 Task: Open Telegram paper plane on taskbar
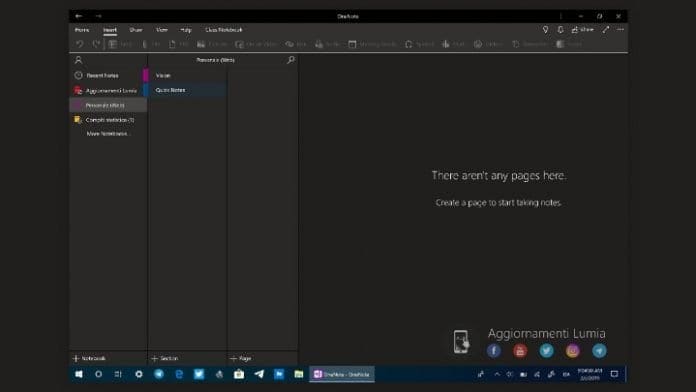click(x=259, y=374)
